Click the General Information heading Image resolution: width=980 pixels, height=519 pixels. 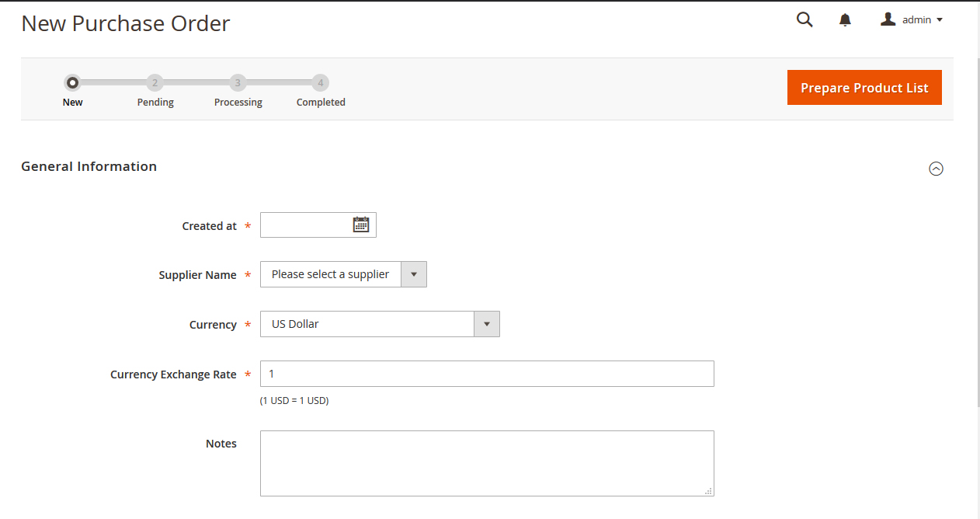pos(89,166)
